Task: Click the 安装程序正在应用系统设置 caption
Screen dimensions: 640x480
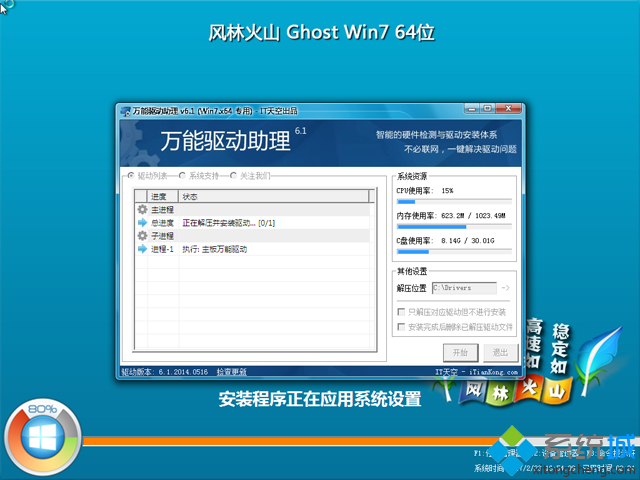Action: click(320, 399)
